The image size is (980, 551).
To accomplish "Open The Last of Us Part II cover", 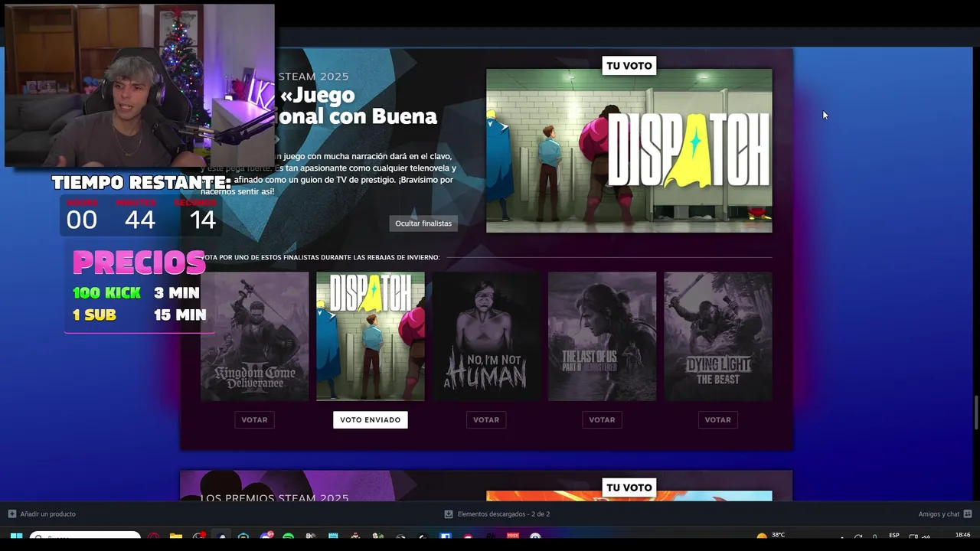I will (x=602, y=336).
